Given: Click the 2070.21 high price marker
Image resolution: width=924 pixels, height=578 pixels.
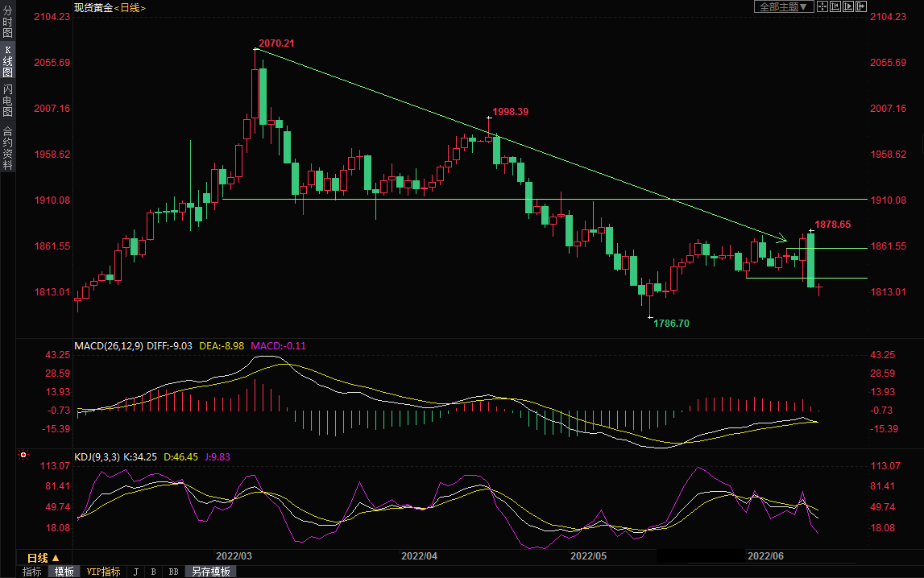Looking at the screenshot, I should point(276,43).
